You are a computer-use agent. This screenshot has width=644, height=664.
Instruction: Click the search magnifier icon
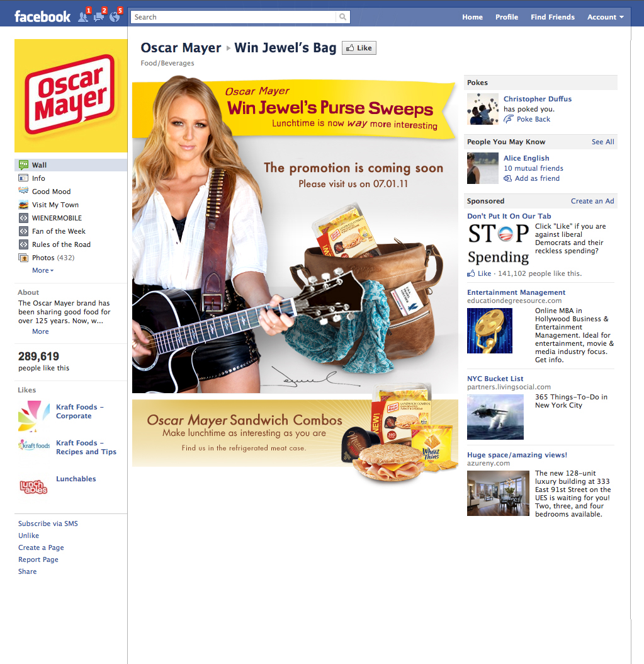[342, 17]
